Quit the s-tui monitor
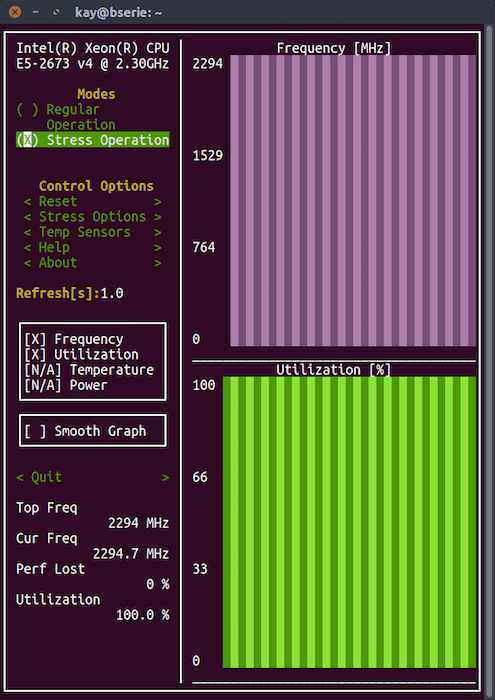Image resolution: width=495 pixels, height=700 pixels. coord(92,477)
